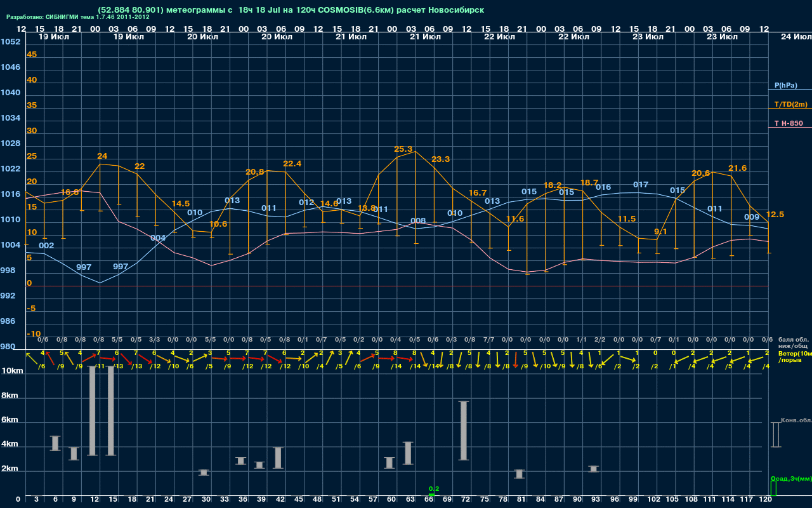Click the 11.5 temperature label
Screen dimensions: 812x508
tap(627, 219)
